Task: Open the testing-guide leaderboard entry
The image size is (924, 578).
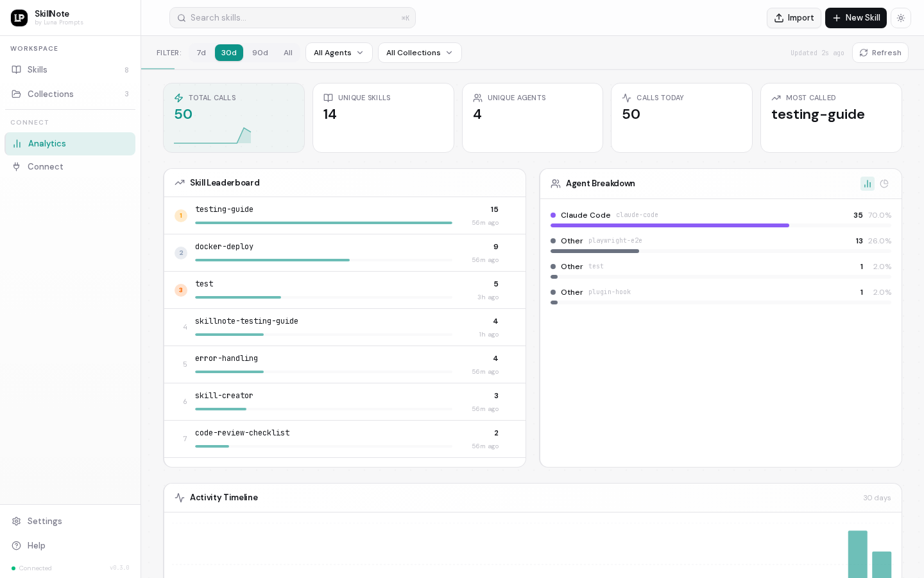Action: click(321, 216)
